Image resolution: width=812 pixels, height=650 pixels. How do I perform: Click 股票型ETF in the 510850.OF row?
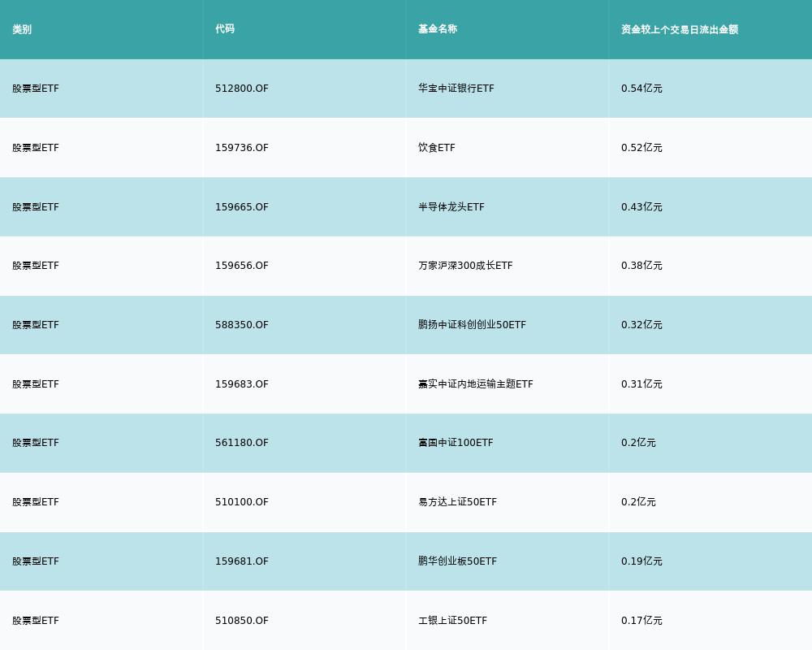click(36, 620)
